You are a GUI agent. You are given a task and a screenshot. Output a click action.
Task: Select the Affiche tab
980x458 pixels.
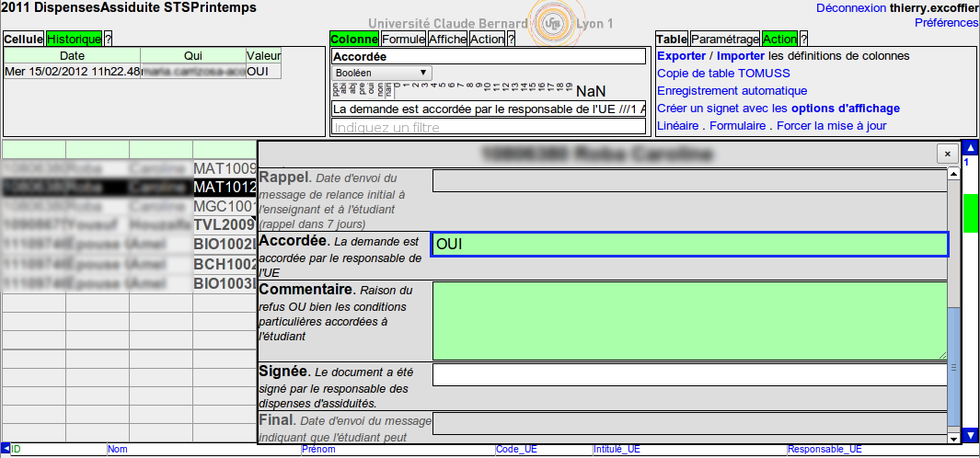(447, 39)
